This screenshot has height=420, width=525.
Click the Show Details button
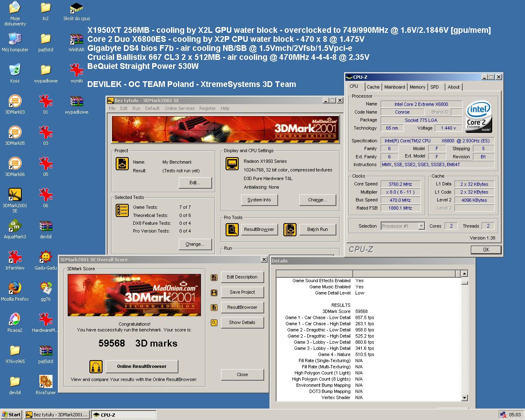click(x=242, y=322)
